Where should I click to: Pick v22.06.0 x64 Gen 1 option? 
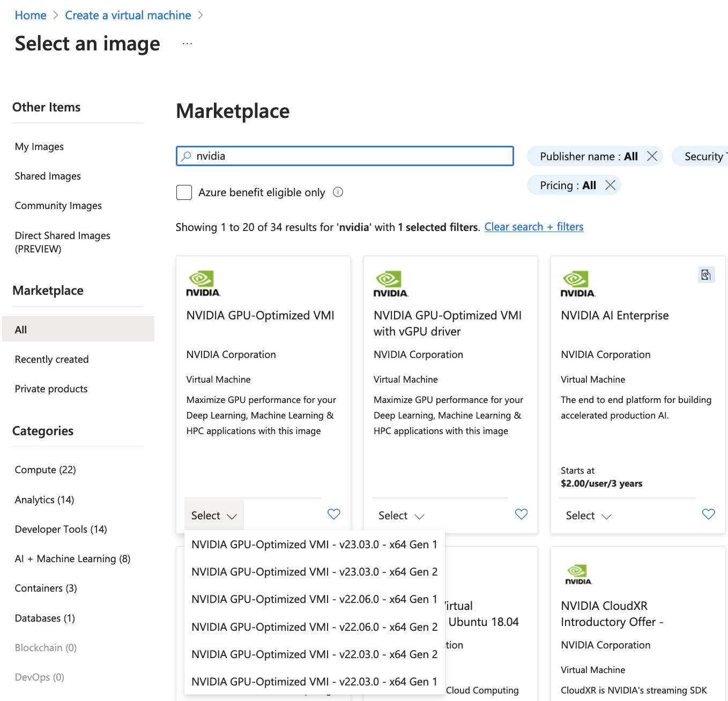tap(314, 599)
